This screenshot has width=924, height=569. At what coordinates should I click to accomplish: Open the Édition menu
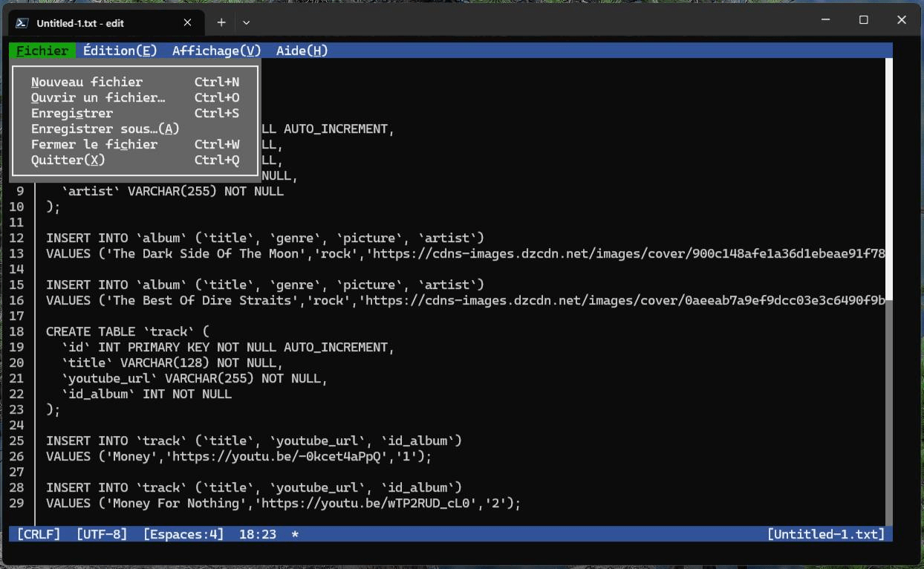(120, 51)
